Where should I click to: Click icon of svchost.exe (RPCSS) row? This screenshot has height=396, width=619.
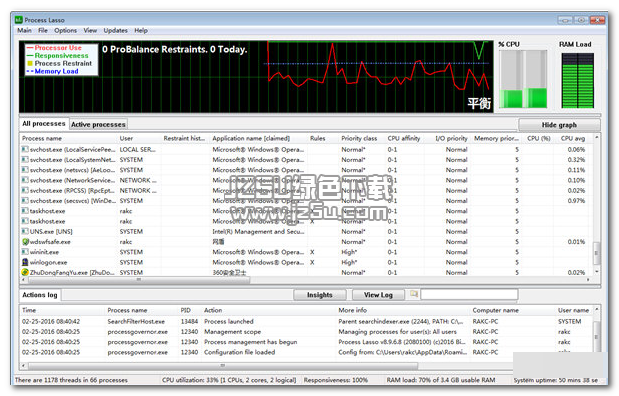(x=25, y=190)
